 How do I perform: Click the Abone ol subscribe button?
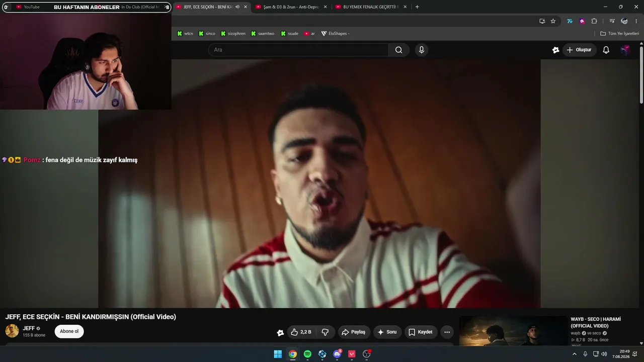point(69,331)
